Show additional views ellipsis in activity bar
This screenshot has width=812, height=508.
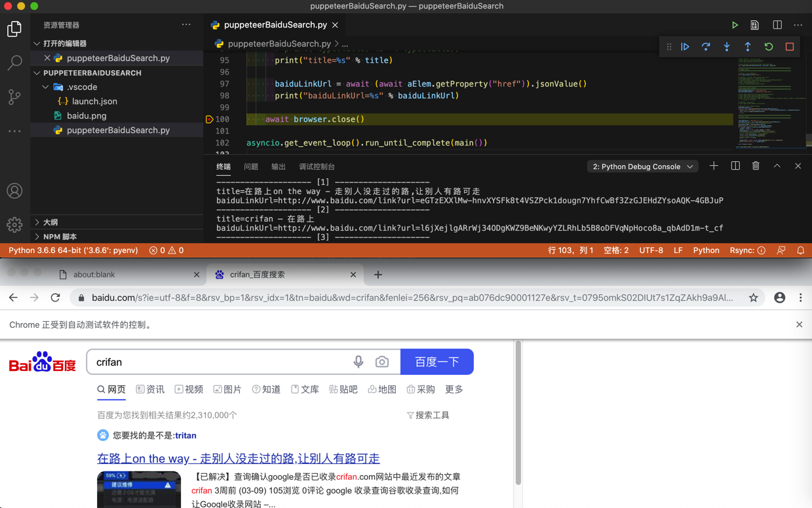pos(14,131)
